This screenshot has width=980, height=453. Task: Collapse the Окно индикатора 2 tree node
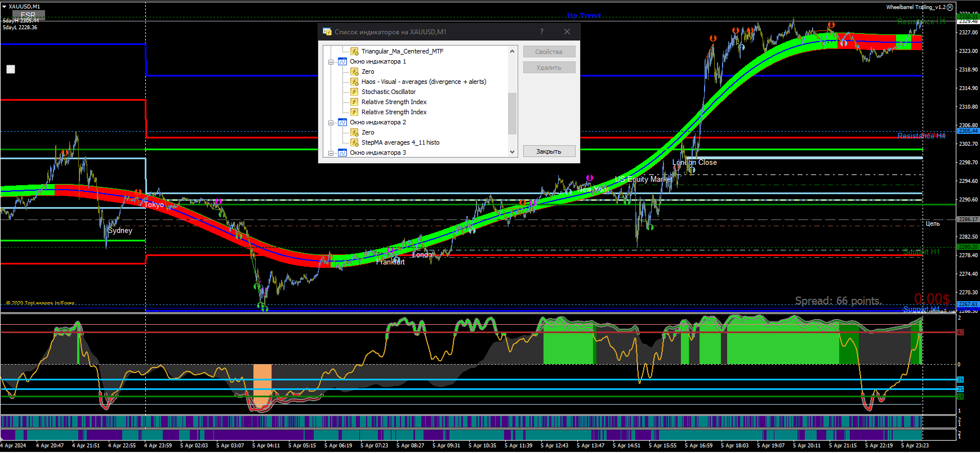click(331, 122)
